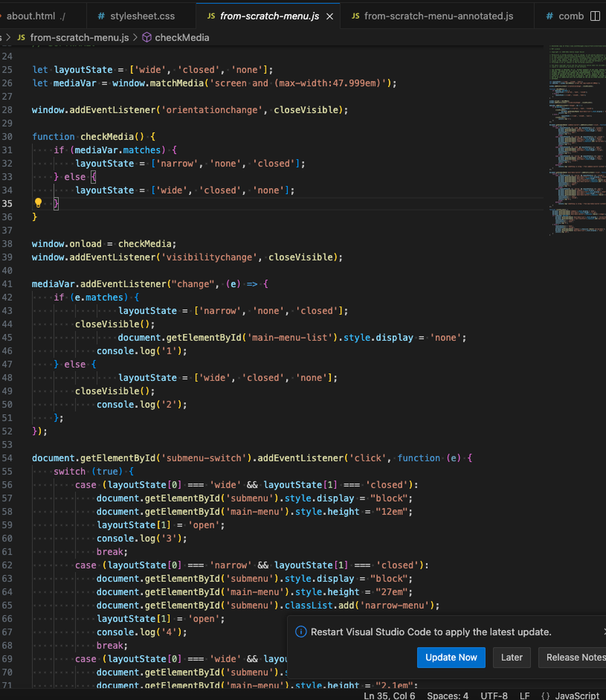
Task: Click Later in the update notification
Action: pyautogui.click(x=511, y=658)
